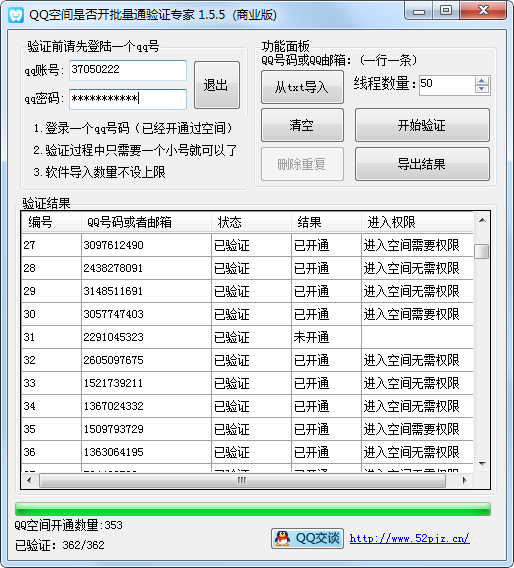Click the qq账号 input field

pyautogui.click(x=128, y=70)
